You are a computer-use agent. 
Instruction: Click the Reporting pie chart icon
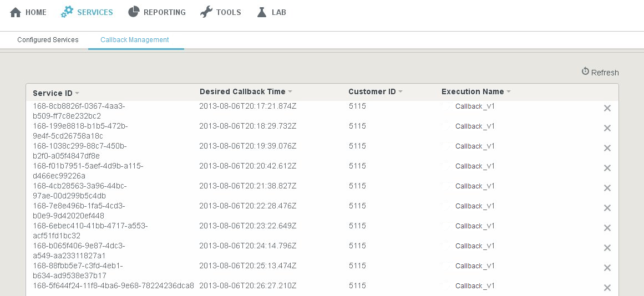click(134, 12)
